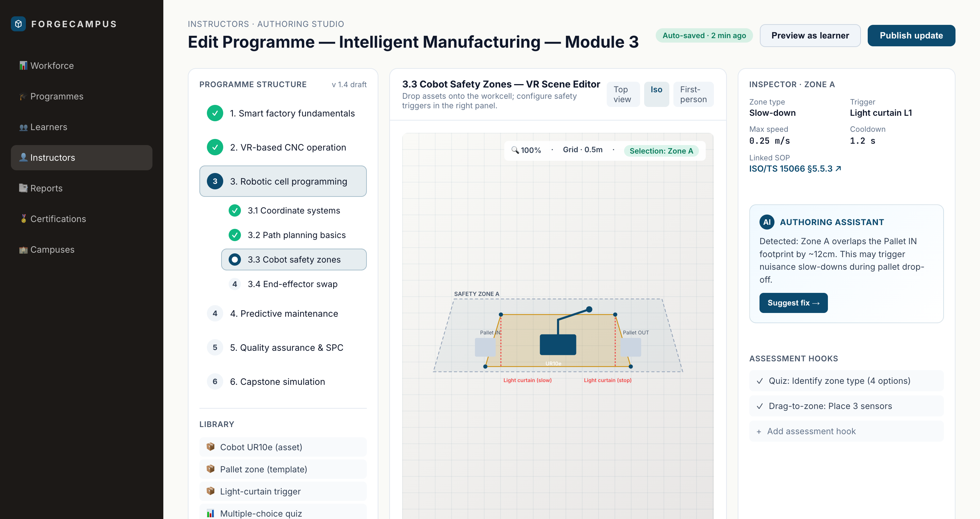
Task: Switch the scene to Top view
Action: coord(623,94)
